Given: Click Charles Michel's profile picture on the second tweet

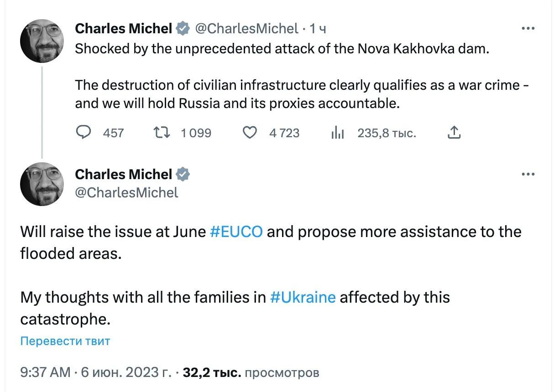Looking at the screenshot, I should pos(42,184).
